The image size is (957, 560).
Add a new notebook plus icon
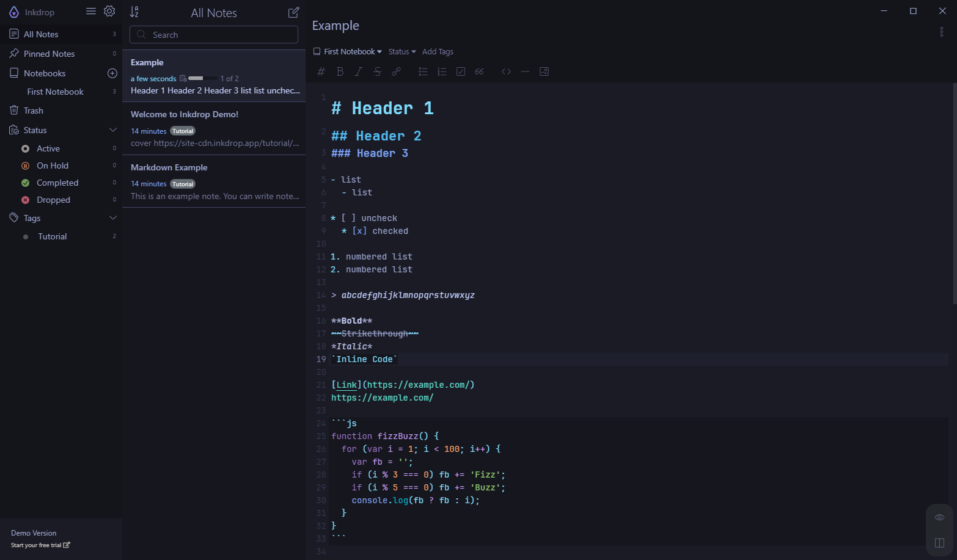coord(112,73)
